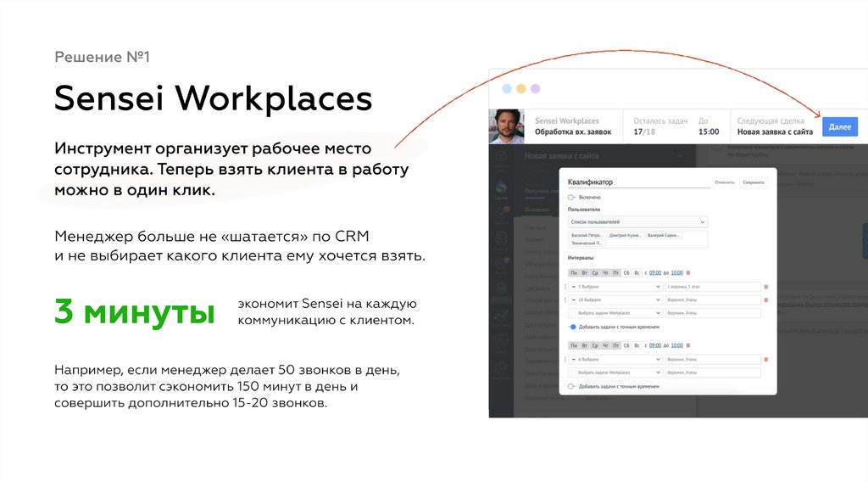Screen dimensions: 868x487
Task: Click drag handle of the 5 Выбрано row
Action: [x=565, y=287]
